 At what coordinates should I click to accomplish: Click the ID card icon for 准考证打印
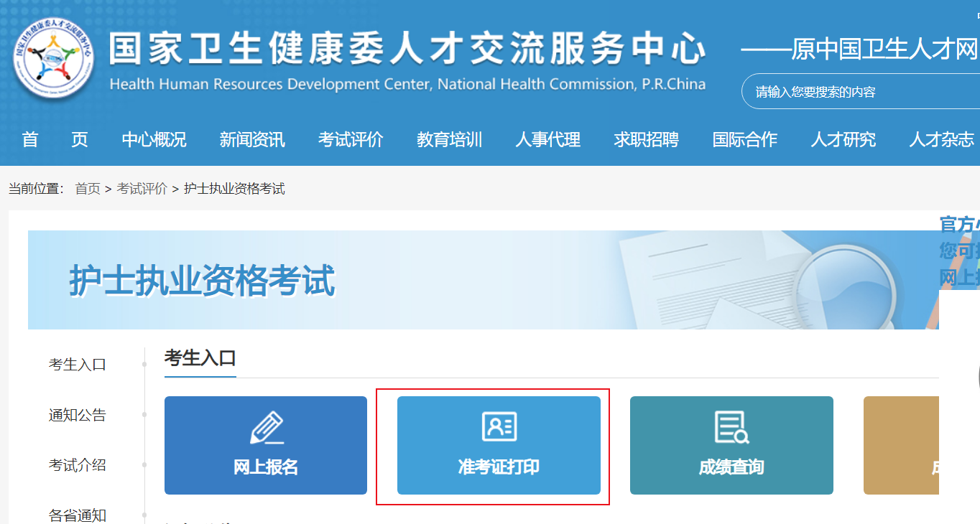pos(499,426)
